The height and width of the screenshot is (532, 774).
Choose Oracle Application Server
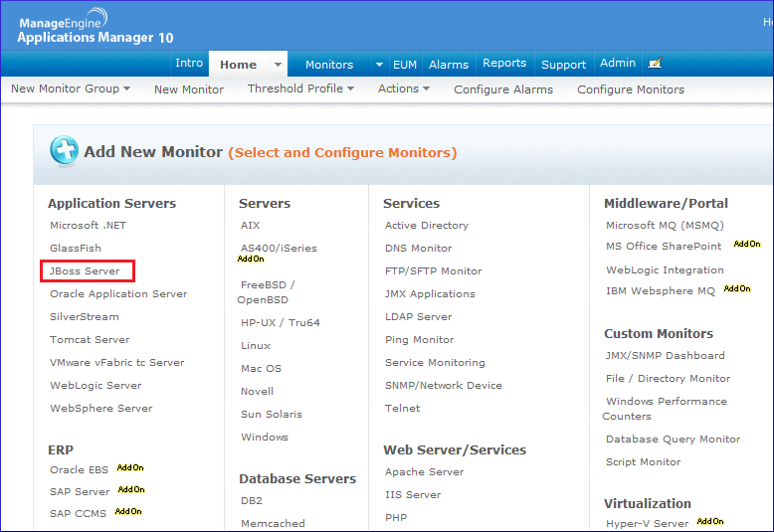118,294
